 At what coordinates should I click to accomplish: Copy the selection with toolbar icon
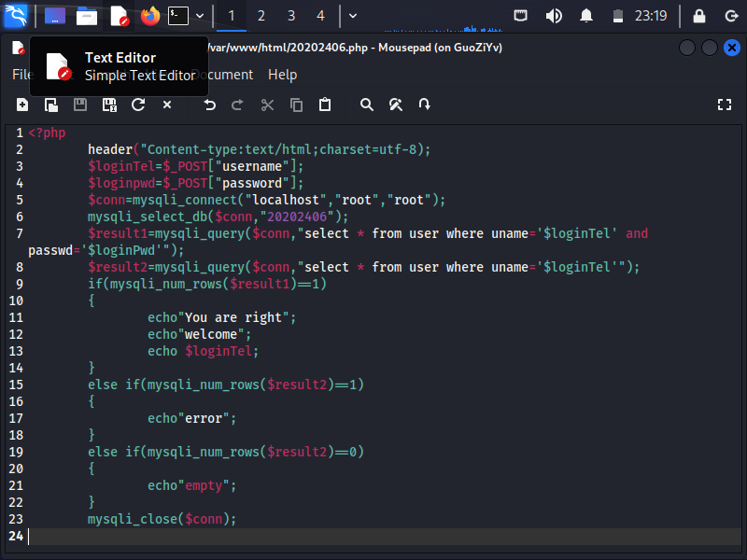(296, 105)
